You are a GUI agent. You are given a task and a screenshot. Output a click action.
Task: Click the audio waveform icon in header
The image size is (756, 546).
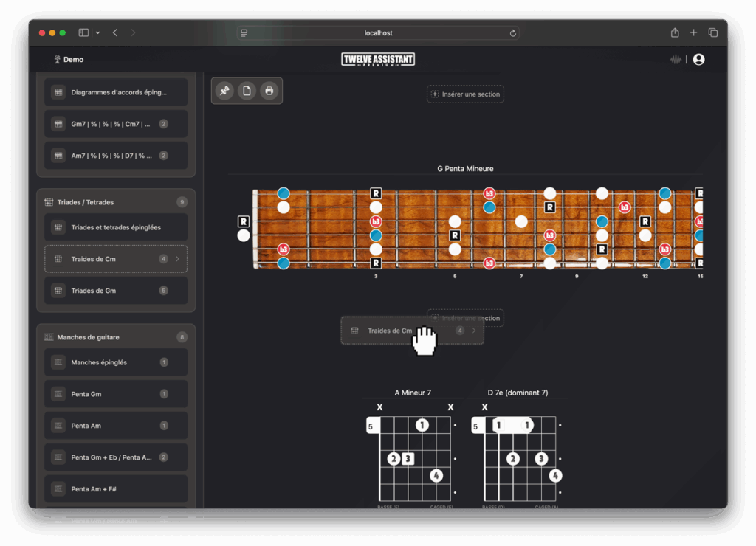[x=676, y=59]
